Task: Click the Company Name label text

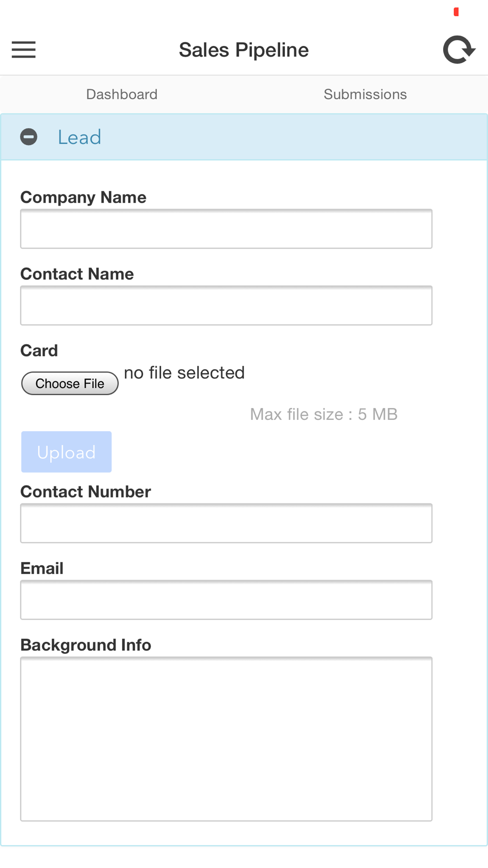Action: [x=83, y=197]
